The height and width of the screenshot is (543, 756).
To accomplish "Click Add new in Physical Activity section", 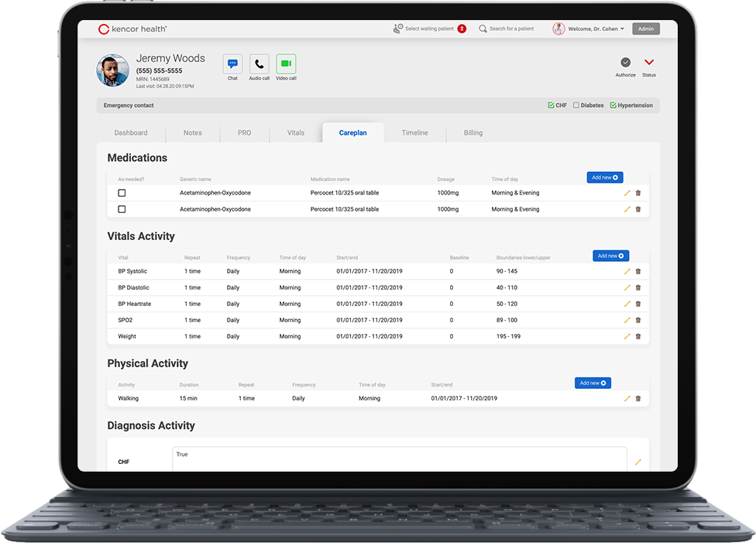I will (x=593, y=383).
